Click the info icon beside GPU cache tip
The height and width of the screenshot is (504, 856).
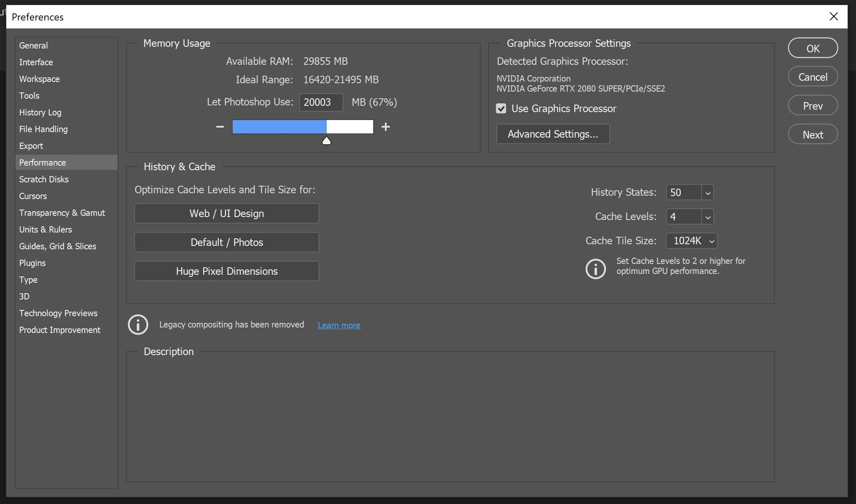595,269
